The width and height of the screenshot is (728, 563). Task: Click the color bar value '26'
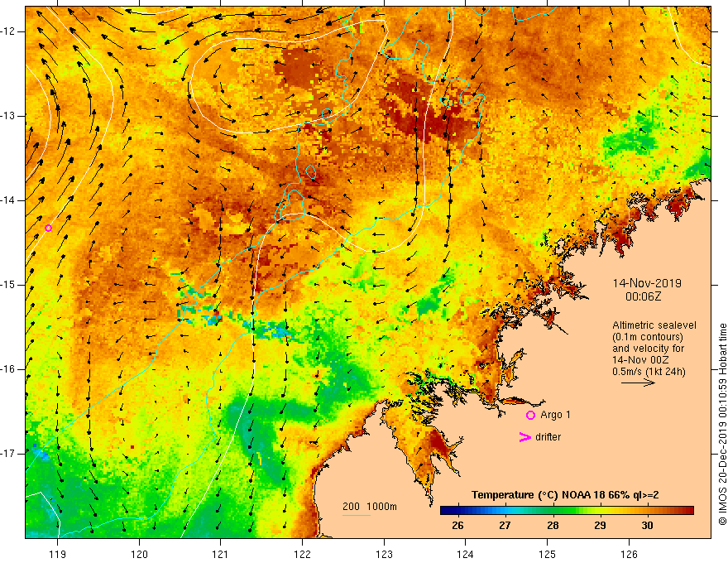457,526
